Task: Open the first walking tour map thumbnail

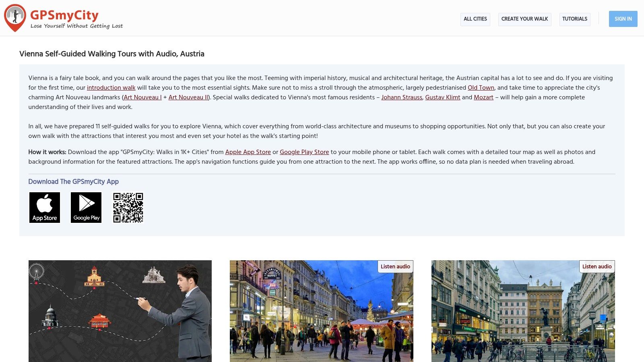Action: point(120,311)
